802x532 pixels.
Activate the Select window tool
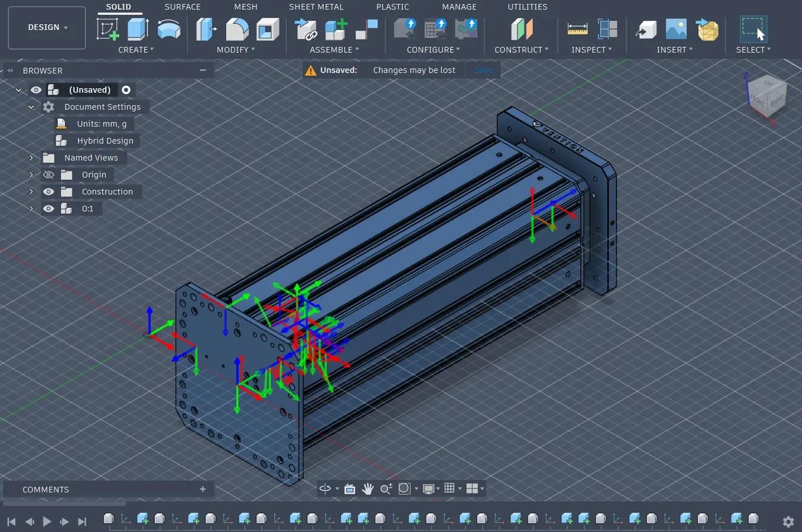pos(754,29)
